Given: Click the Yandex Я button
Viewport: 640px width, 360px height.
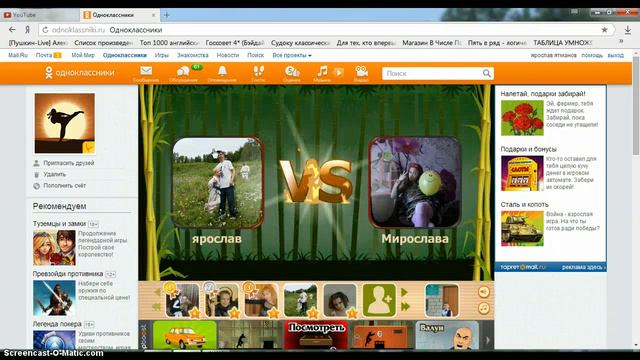Looking at the screenshot, I should 27,30.
